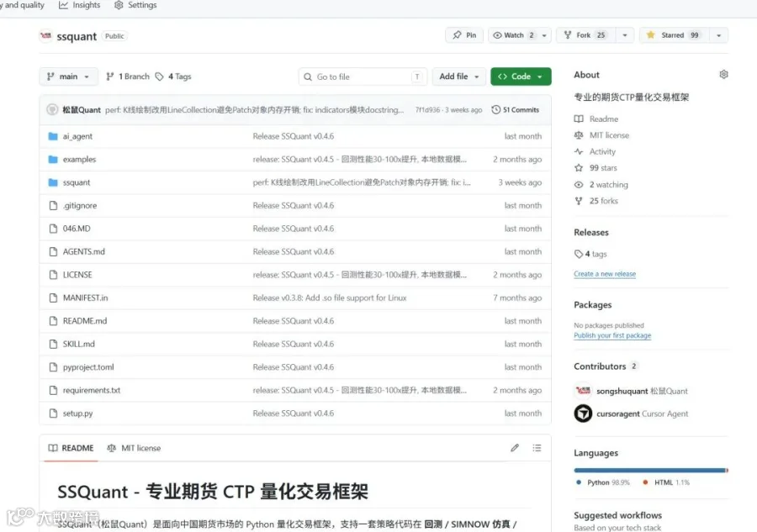Select the MIT license tab
The height and width of the screenshot is (532, 757).
134,448
